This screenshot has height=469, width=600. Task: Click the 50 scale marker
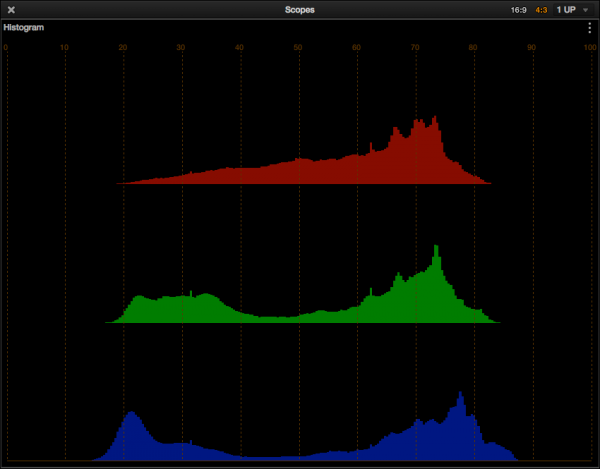(x=298, y=47)
